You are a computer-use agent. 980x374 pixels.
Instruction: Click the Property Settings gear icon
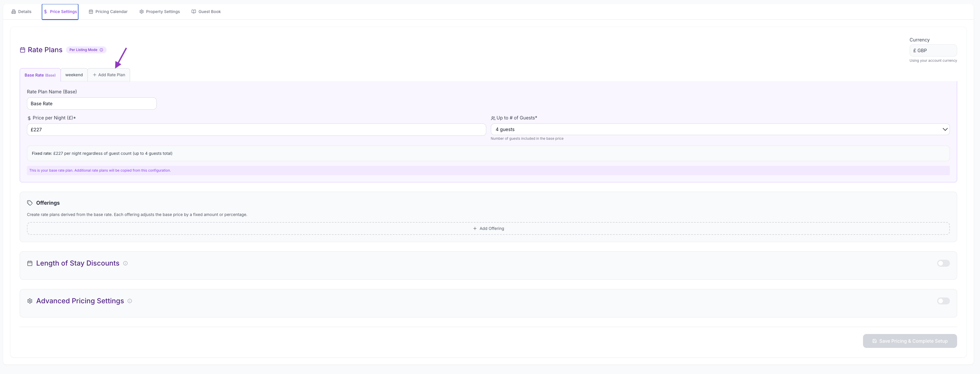pyautogui.click(x=142, y=12)
